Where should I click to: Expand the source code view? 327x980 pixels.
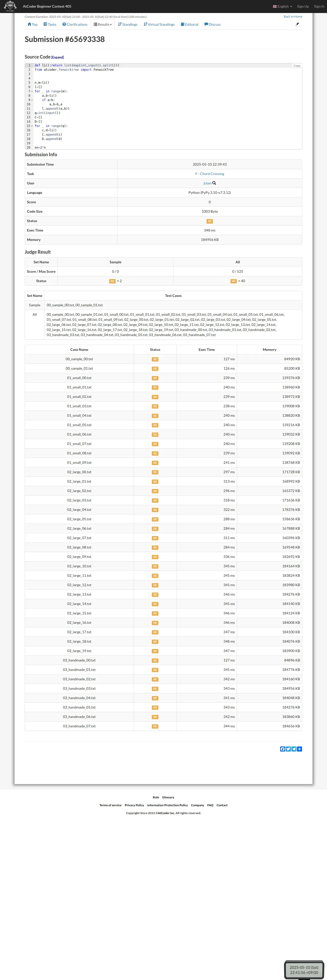point(58,57)
